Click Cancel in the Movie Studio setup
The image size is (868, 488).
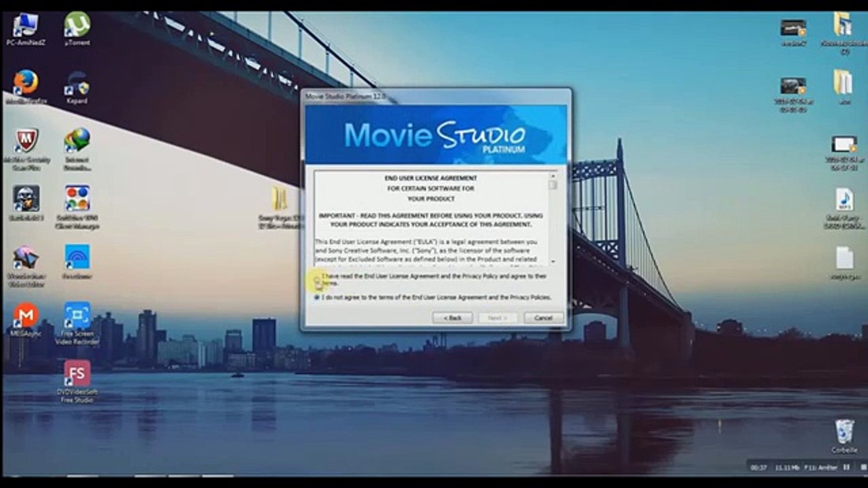tap(543, 318)
